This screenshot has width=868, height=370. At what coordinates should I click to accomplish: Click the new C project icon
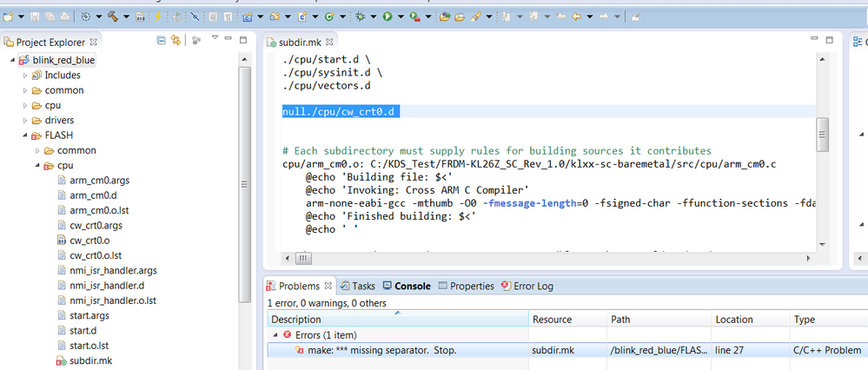[247, 17]
